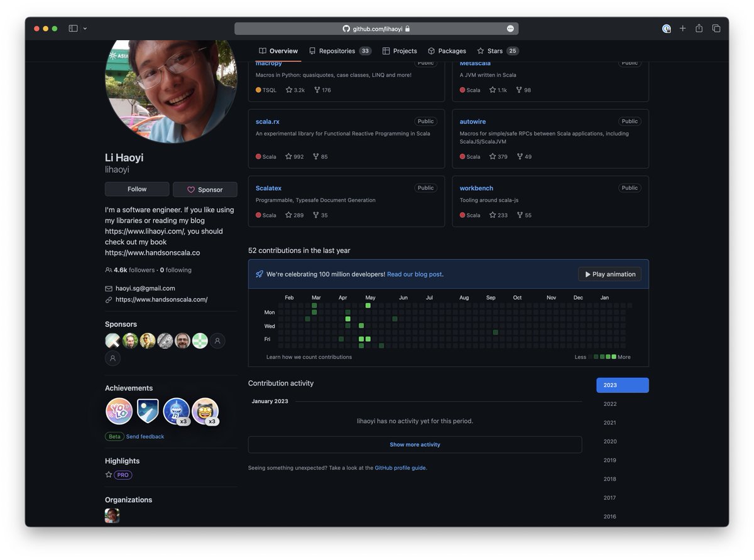Viewport: 754px width, 560px height.
Task: Open the Stars tab
Action: tap(498, 51)
